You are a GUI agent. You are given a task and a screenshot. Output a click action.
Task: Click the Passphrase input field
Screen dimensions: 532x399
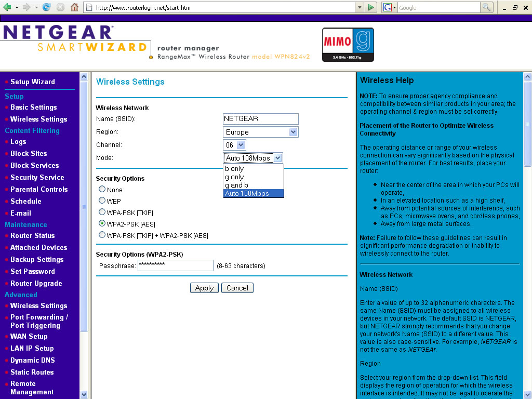point(176,265)
